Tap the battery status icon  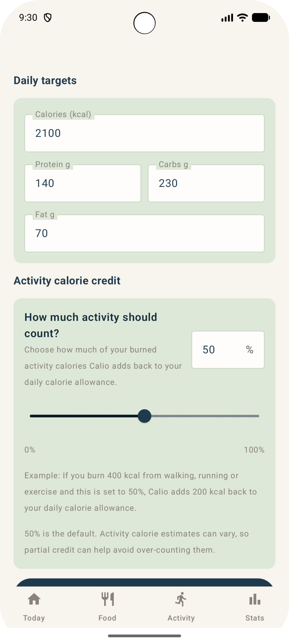pos(261,18)
